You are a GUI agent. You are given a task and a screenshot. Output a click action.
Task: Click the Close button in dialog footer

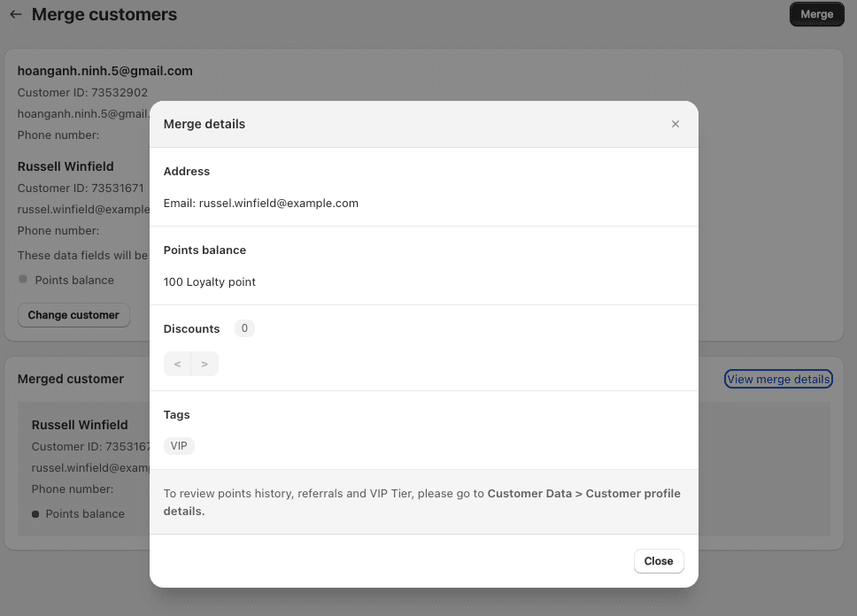pos(659,561)
